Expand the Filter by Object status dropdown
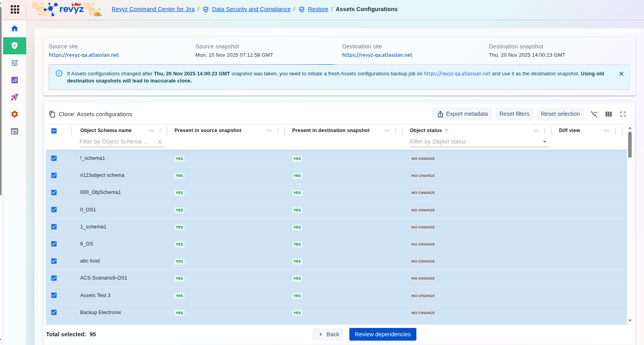This screenshot has width=644, height=345. tap(544, 142)
